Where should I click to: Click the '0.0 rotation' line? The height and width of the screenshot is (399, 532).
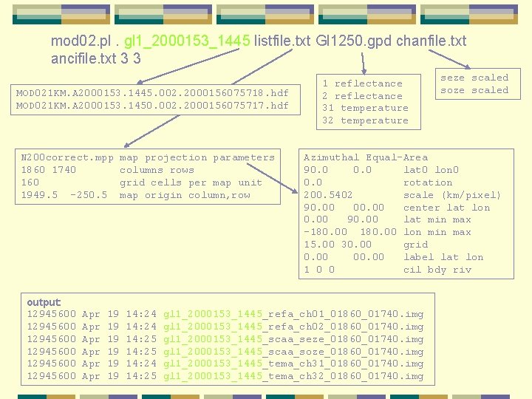click(378, 183)
